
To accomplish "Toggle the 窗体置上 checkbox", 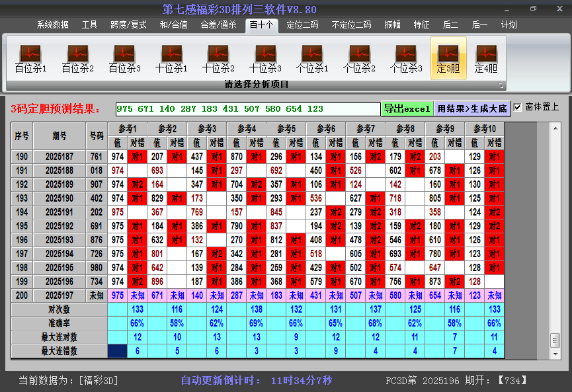I will click(x=518, y=107).
